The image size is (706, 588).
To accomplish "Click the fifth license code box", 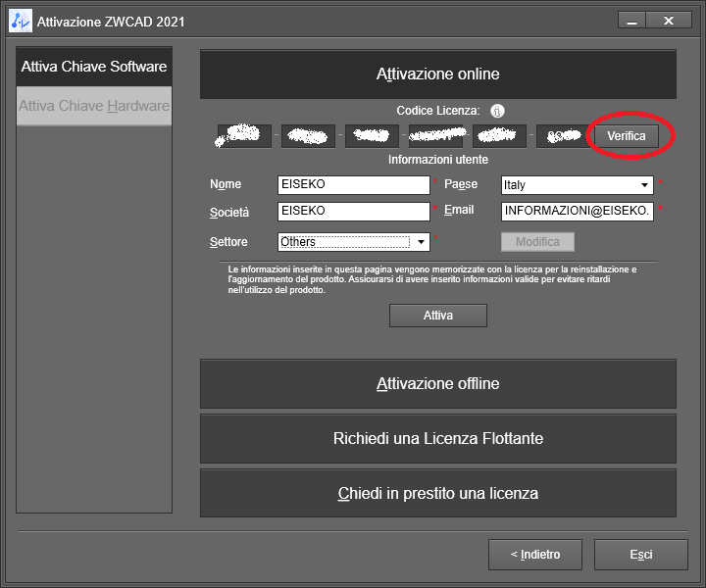I will [499, 136].
